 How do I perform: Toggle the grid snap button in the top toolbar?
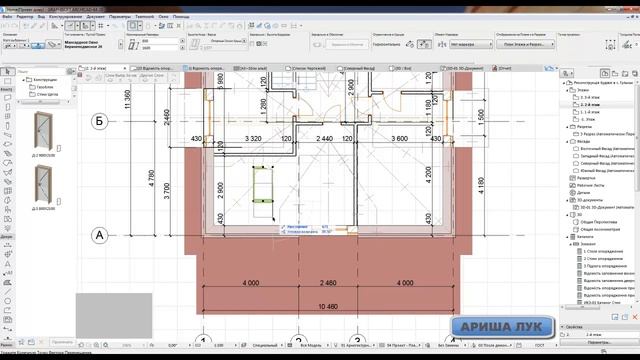coord(100,26)
